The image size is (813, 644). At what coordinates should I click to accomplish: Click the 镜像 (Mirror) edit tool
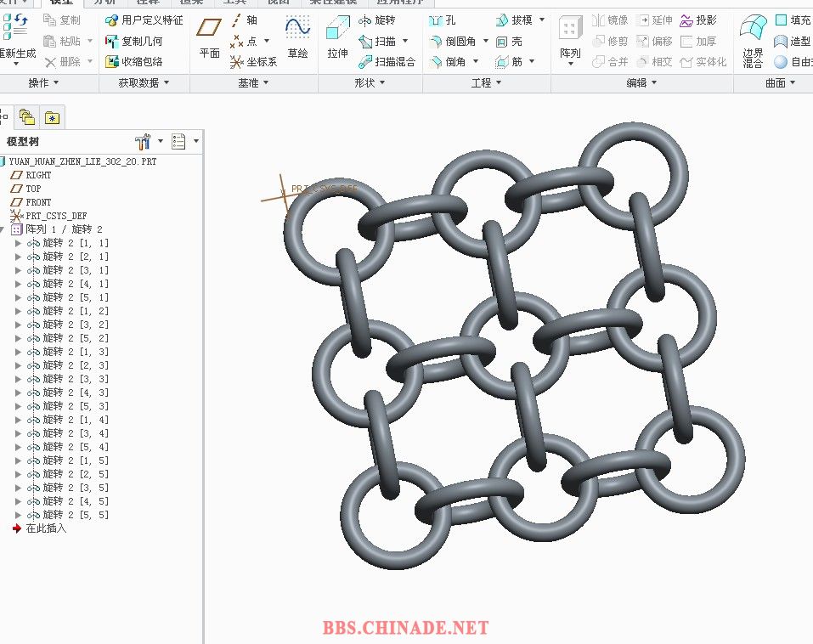click(610, 20)
